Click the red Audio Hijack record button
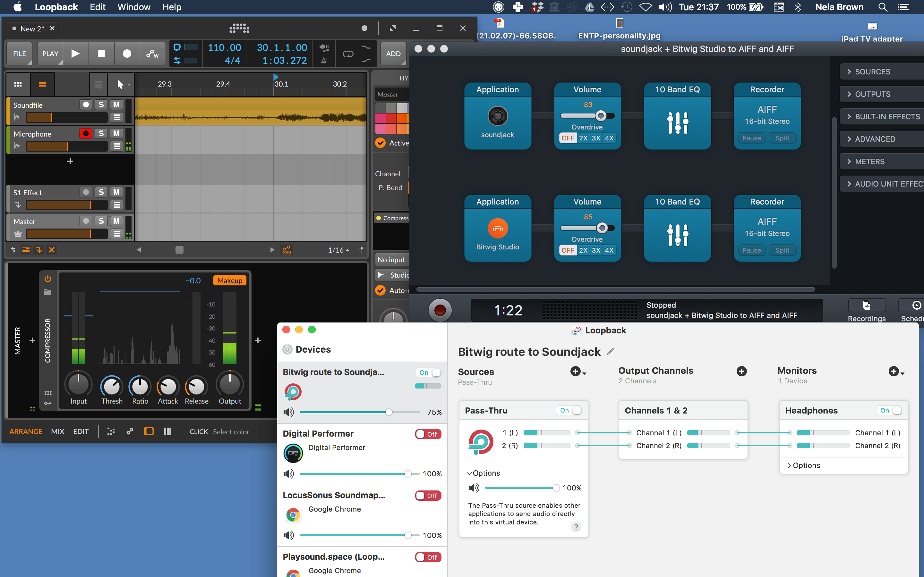 [x=440, y=310]
